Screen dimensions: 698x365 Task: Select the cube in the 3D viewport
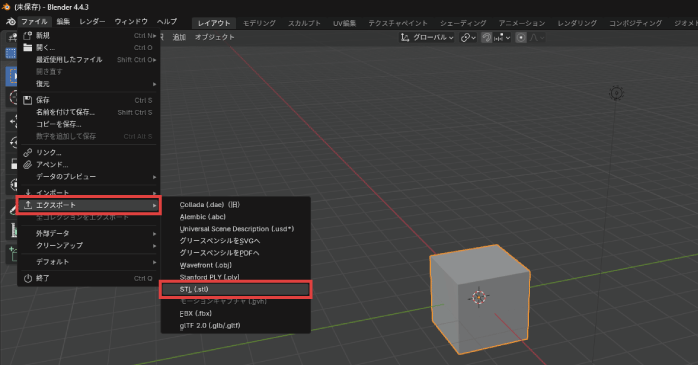(x=480, y=299)
